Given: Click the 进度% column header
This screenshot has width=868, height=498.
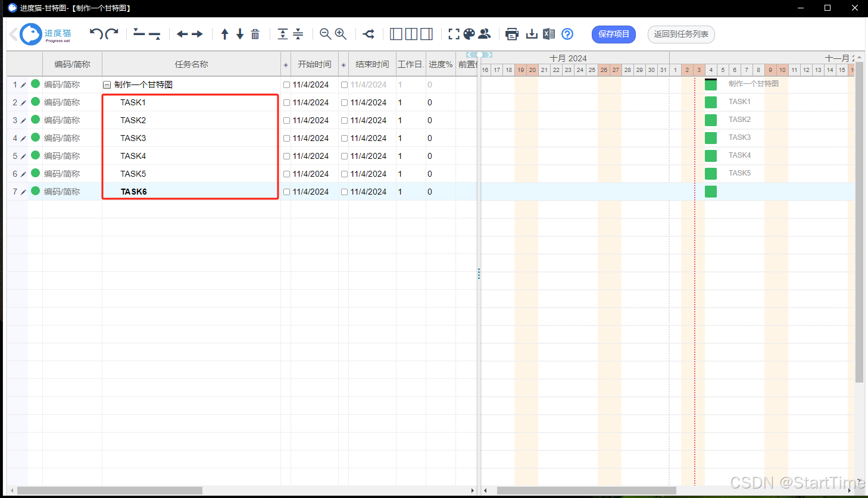Looking at the screenshot, I should tap(441, 64).
